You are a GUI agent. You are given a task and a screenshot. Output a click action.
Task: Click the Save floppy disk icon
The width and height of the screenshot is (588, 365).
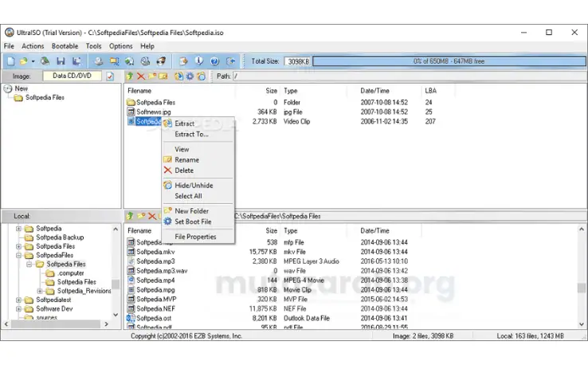(61, 61)
